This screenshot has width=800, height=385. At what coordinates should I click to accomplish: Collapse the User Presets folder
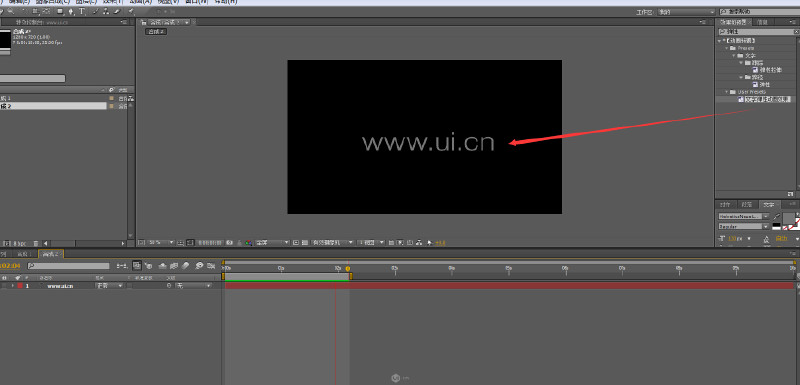pyautogui.click(x=727, y=92)
